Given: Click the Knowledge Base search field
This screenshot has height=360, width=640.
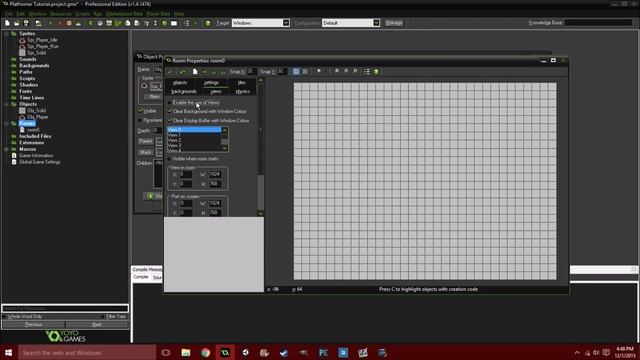Looking at the screenshot, I should [x=598, y=23].
